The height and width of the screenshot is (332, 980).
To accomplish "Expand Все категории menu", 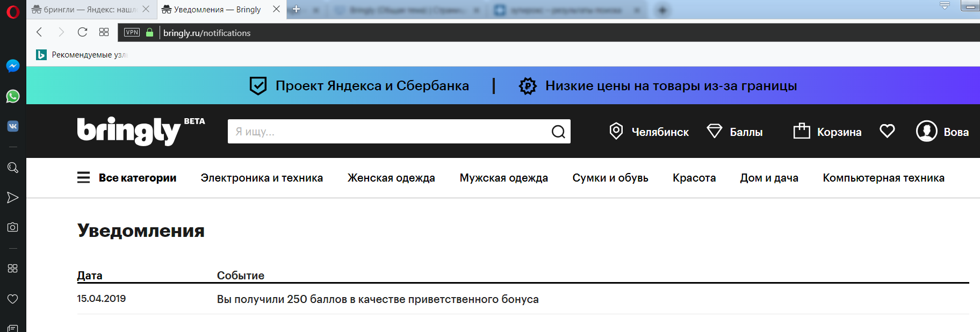I will (127, 178).
